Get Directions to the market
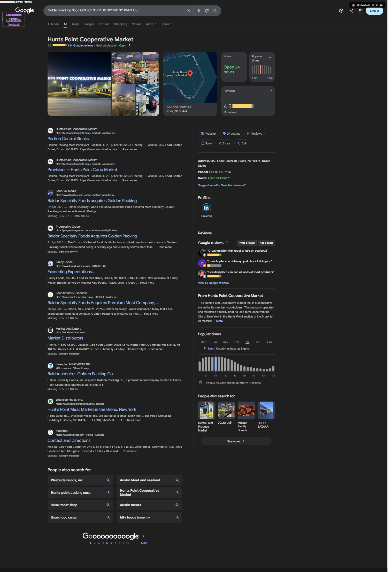Viewport: 392px width, 572px height. tap(231, 134)
